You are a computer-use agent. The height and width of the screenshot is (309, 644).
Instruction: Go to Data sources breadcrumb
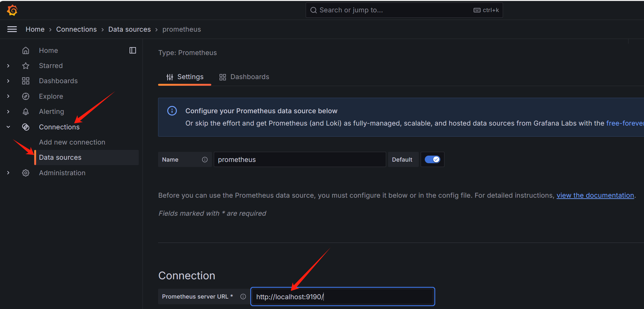tap(130, 29)
